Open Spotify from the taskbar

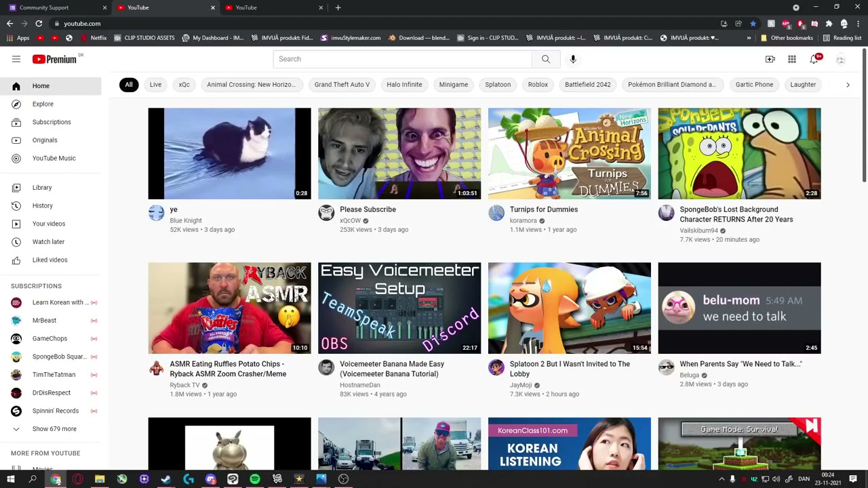[255, 479]
